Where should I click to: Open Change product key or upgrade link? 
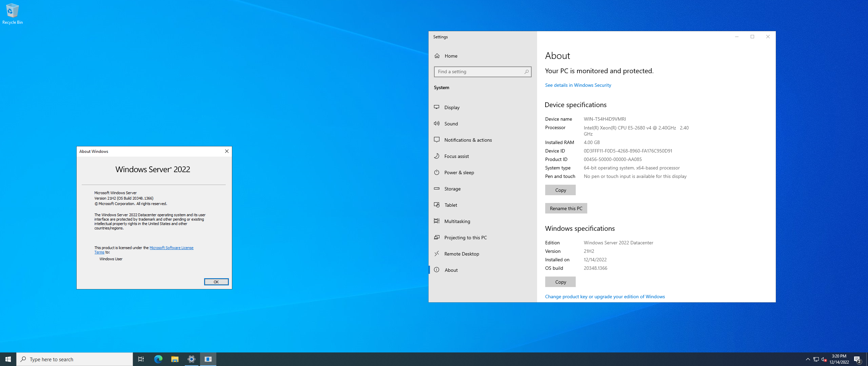pos(605,297)
